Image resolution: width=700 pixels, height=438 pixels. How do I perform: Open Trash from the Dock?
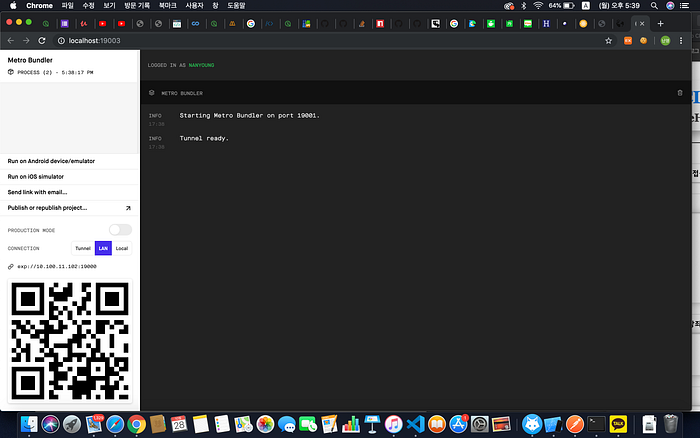pos(671,424)
